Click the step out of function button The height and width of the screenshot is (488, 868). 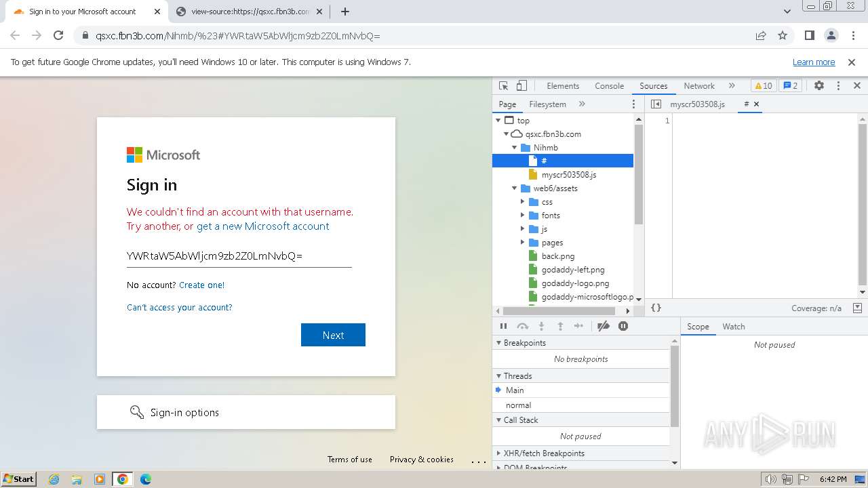click(x=560, y=327)
